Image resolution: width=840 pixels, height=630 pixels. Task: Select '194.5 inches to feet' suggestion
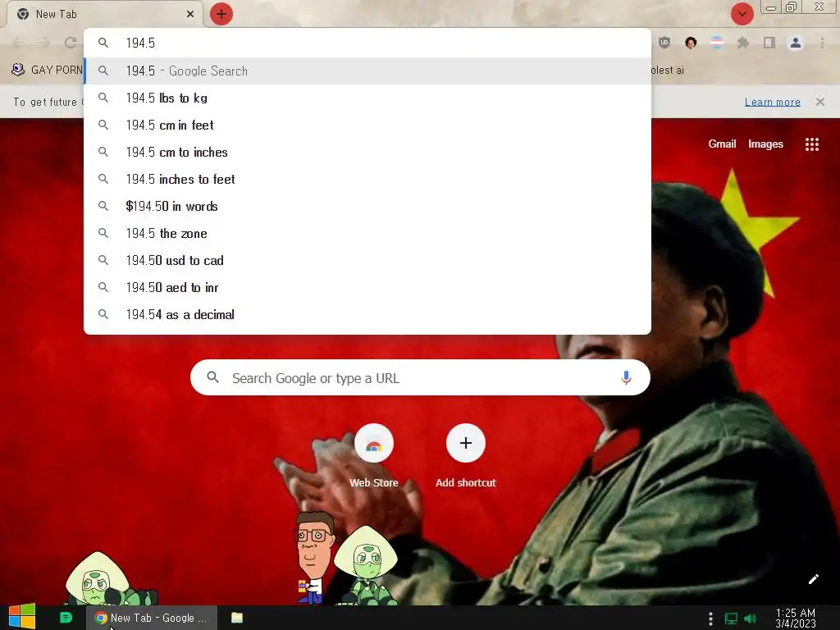[367, 179]
